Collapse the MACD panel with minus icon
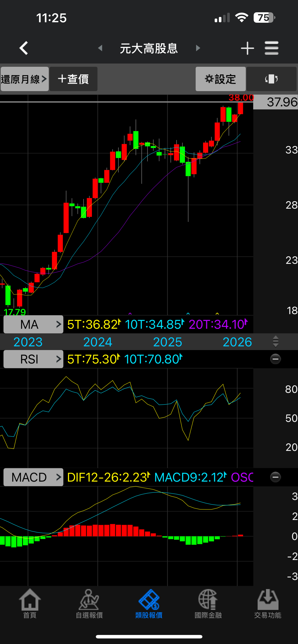 tap(275, 477)
